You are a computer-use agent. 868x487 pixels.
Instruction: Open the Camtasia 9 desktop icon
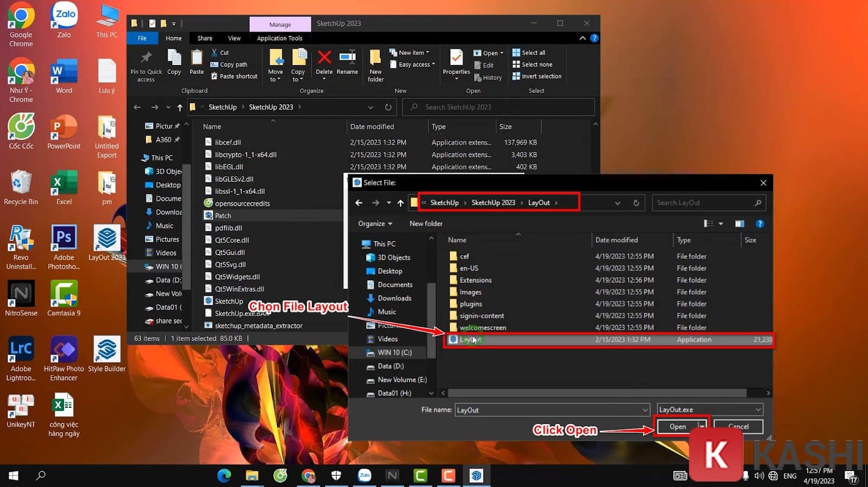click(x=64, y=299)
